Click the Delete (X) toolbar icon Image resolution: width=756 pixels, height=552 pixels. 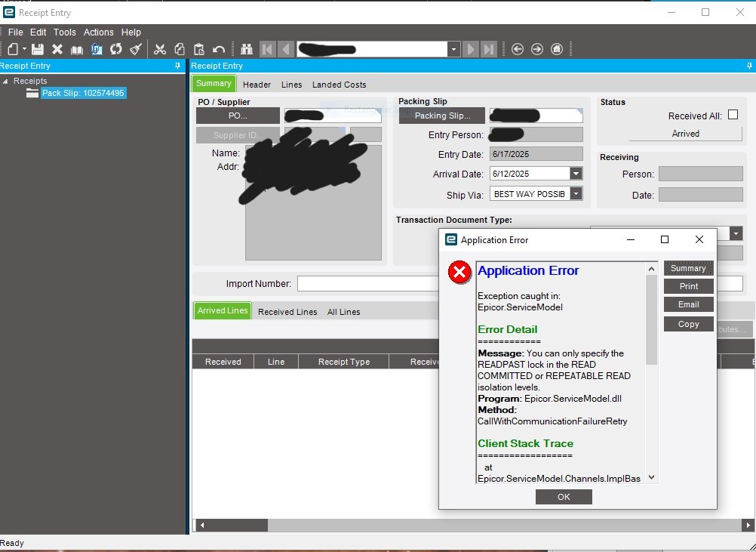pos(57,49)
